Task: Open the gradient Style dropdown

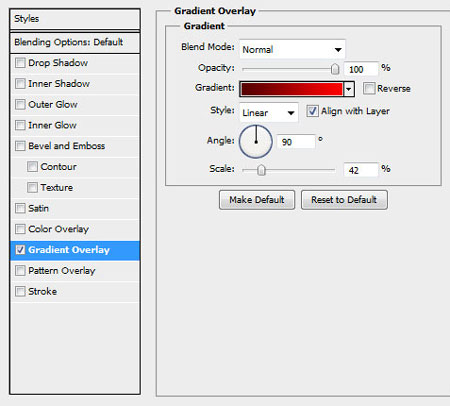Action: click(269, 112)
